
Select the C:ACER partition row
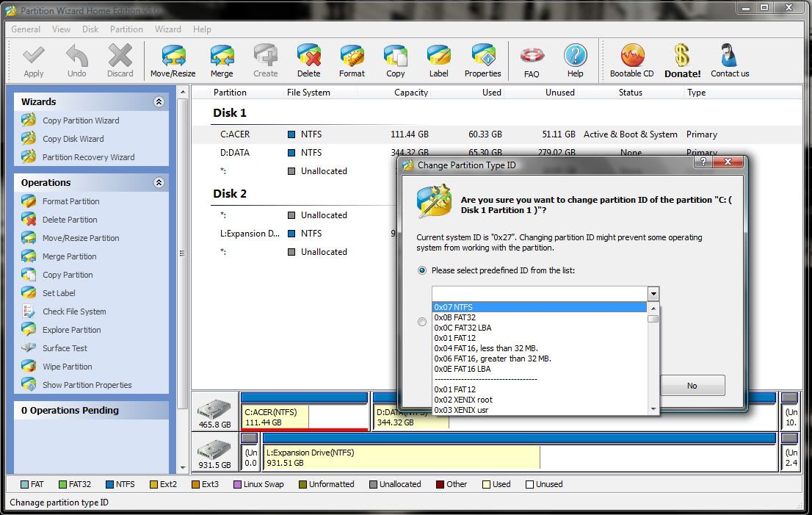coord(497,134)
